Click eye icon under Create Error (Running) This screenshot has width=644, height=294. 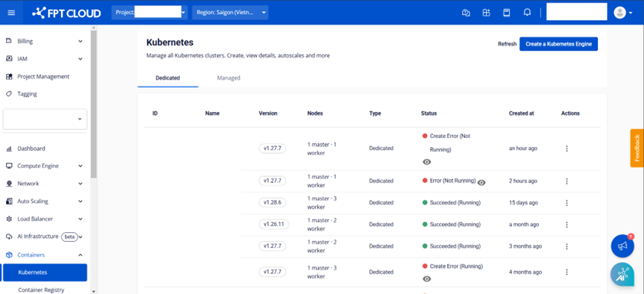point(427,279)
